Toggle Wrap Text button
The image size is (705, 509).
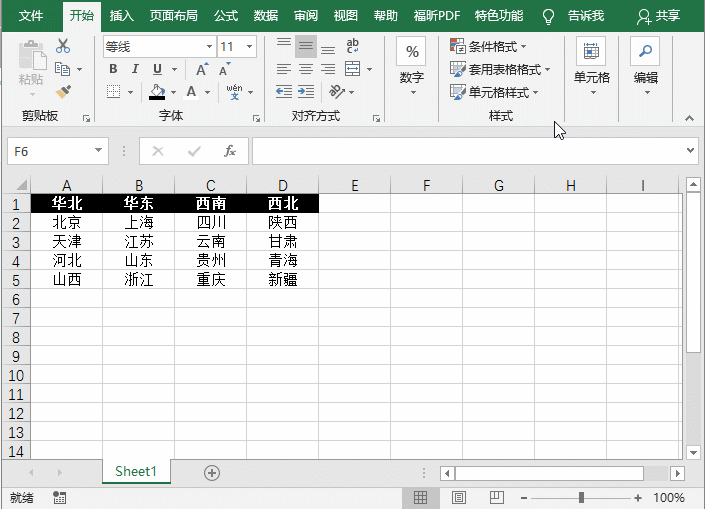click(x=352, y=46)
